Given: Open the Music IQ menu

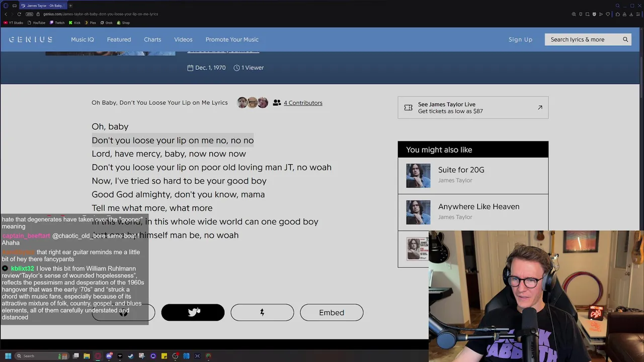Looking at the screenshot, I should point(83,39).
